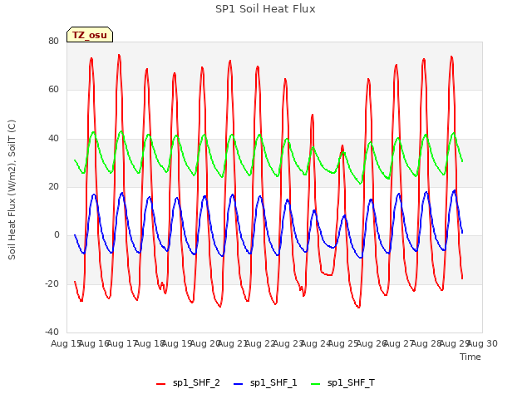
Task: Click the Aug 30 x-axis label
Action: (x=482, y=343)
